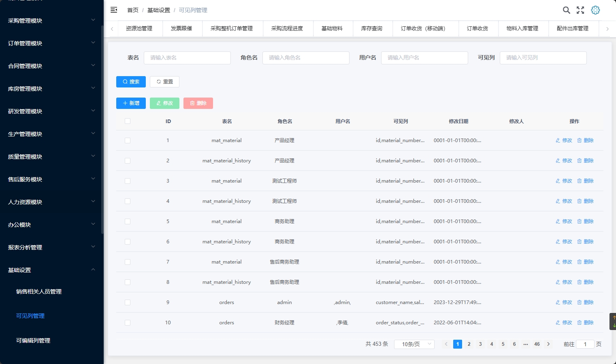Image resolution: width=616 pixels, height=364 pixels.
Task: Collapse the 基础设置 sidebar menu
Action: [x=52, y=270]
